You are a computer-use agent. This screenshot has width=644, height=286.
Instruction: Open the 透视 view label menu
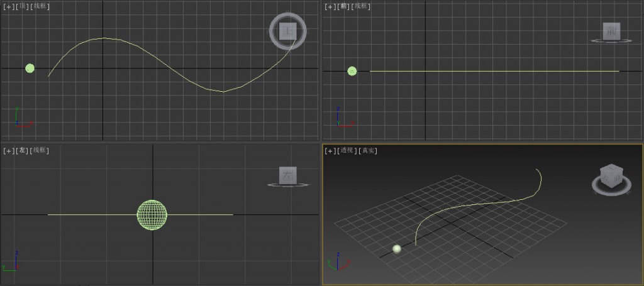pos(347,151)
